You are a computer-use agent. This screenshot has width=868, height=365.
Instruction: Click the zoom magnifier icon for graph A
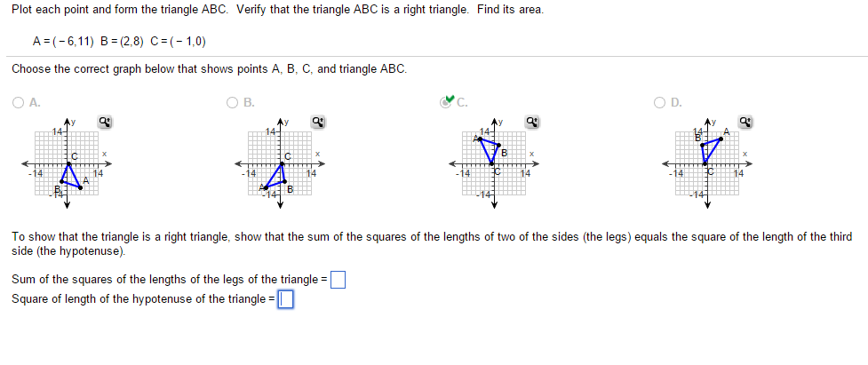click(x=105, y=123)
